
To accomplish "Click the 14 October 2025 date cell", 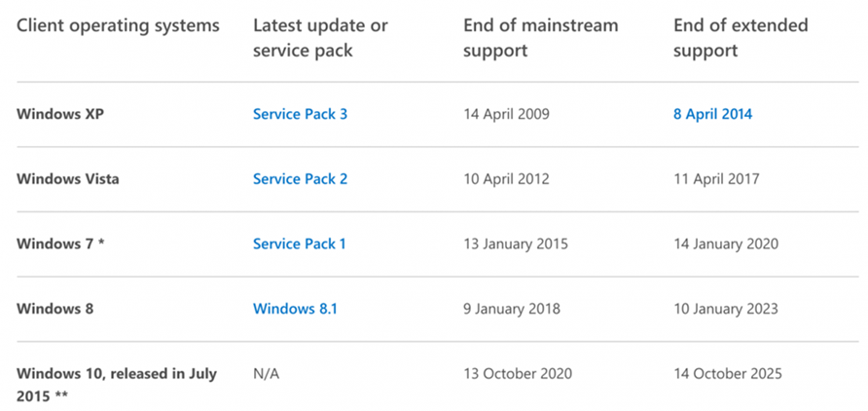I will [x=728, y=373].
